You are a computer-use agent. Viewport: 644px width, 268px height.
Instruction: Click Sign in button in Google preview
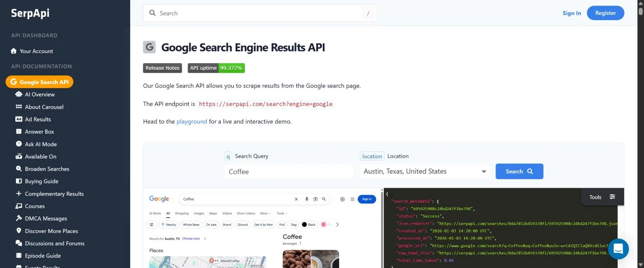(x=367, y=199)
